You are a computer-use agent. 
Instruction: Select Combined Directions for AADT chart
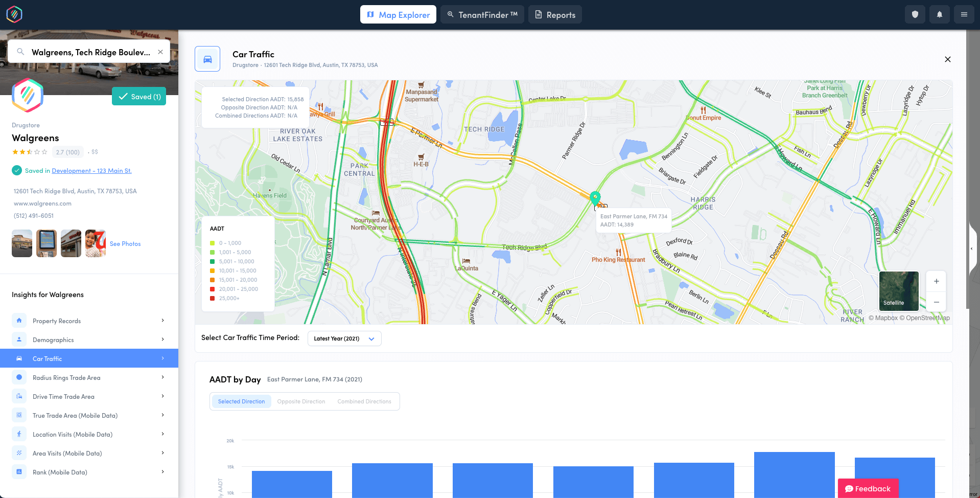pos(364,401)
